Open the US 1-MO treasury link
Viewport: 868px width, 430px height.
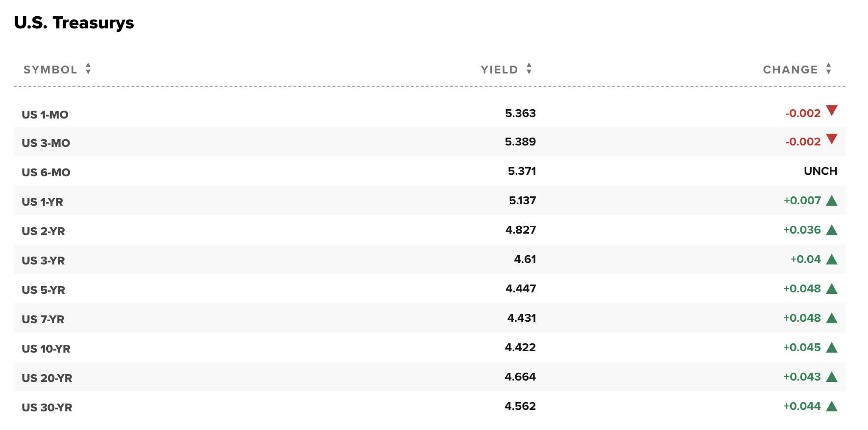coord(45,115)
